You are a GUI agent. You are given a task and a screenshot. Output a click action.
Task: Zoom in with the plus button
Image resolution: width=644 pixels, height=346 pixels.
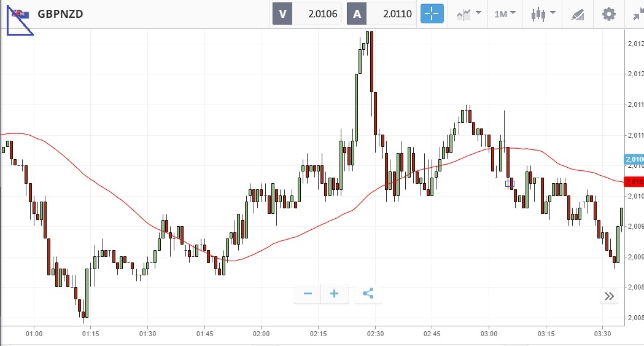[x=335, y=294]
